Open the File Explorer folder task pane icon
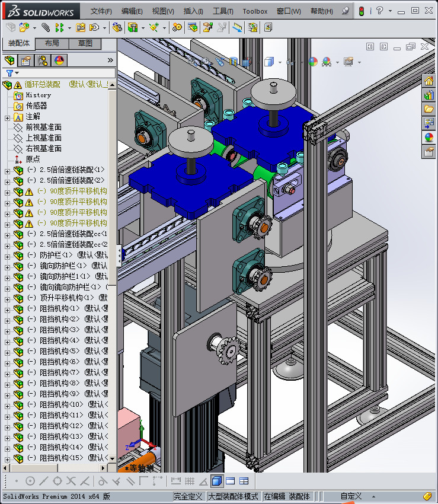This screenshot has height=504, width=438. (429, 109)
